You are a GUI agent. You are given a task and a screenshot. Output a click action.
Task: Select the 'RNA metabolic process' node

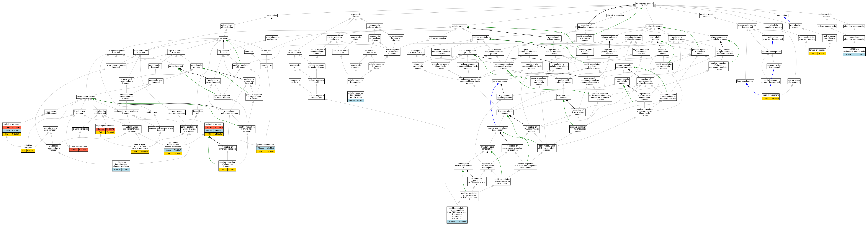coord(563,97)
